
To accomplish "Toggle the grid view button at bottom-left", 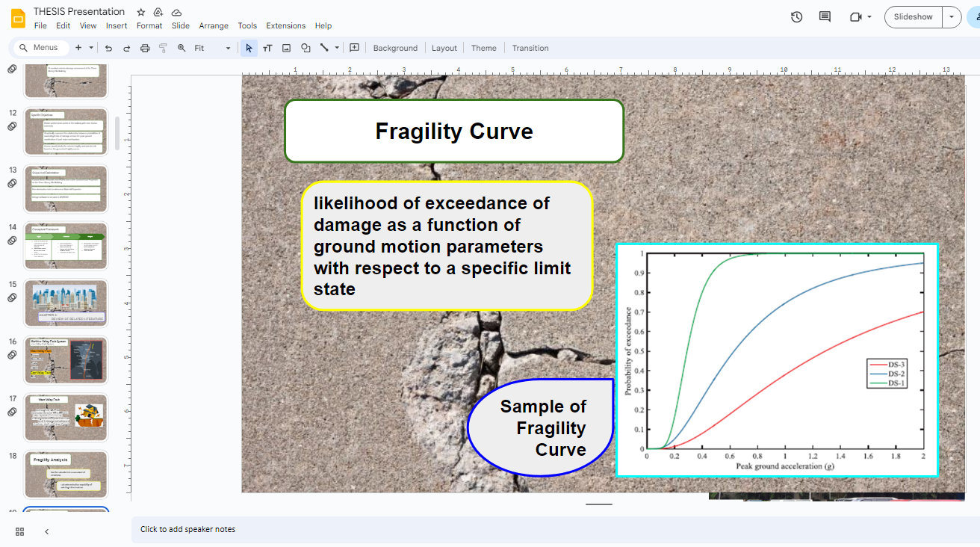I will 19,531.
